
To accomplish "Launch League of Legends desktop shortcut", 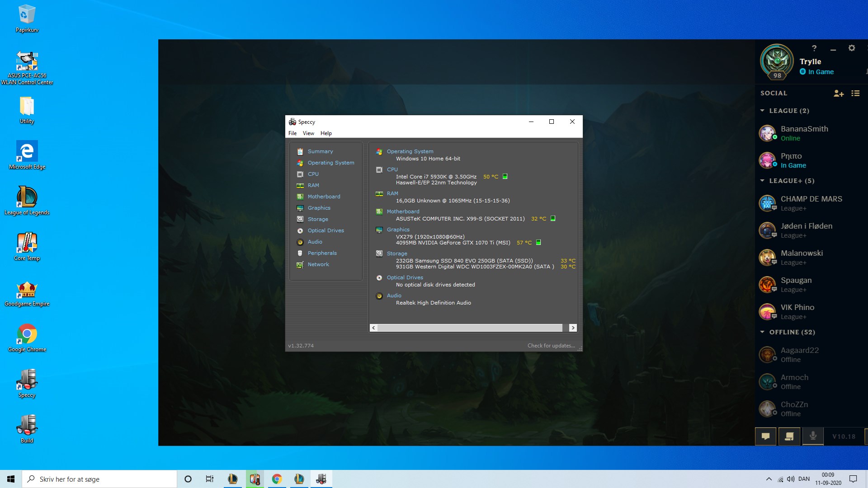I will point(27,201).
